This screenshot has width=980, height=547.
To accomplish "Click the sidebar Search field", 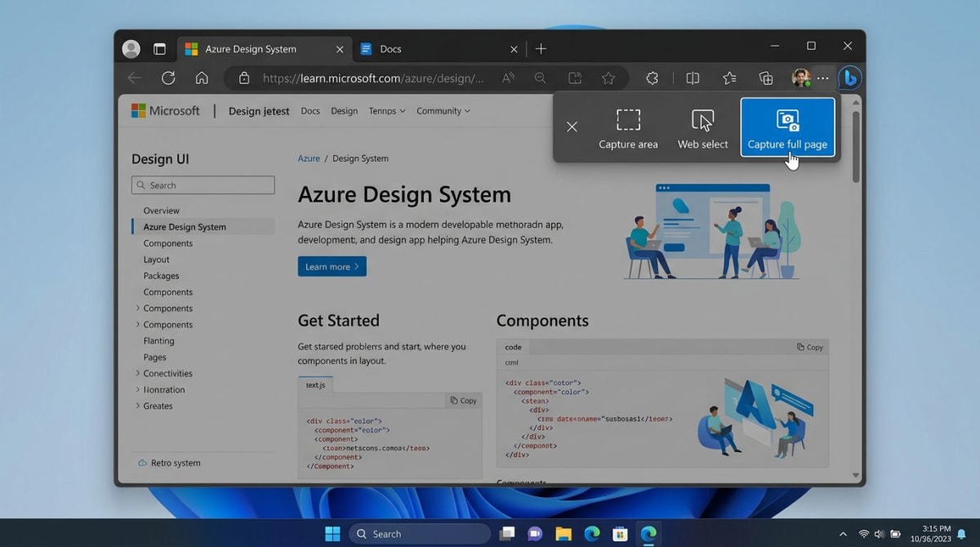I will pyautogui.click(x=203, y=185).
